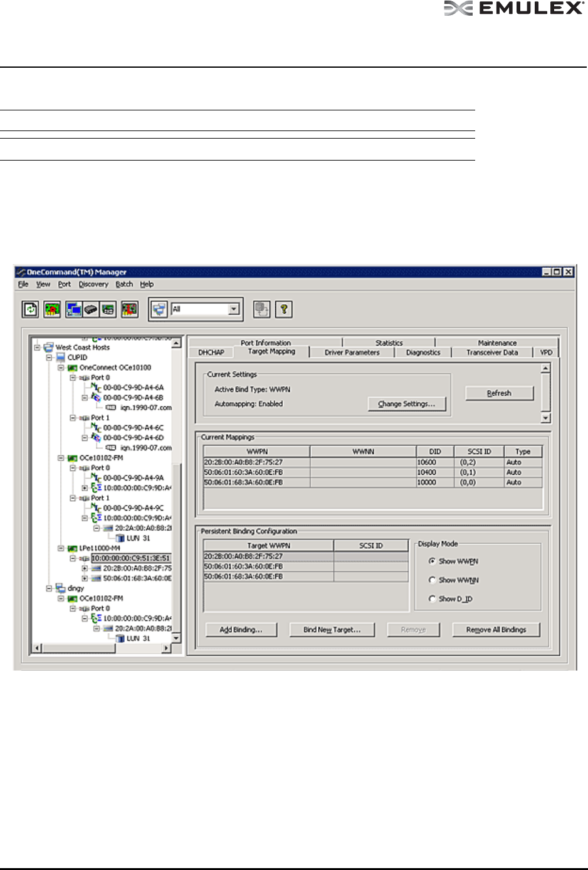The image size is (588, 870).
Task: Click the dingy host icon in tree
Action: click(x=61, y=588)
